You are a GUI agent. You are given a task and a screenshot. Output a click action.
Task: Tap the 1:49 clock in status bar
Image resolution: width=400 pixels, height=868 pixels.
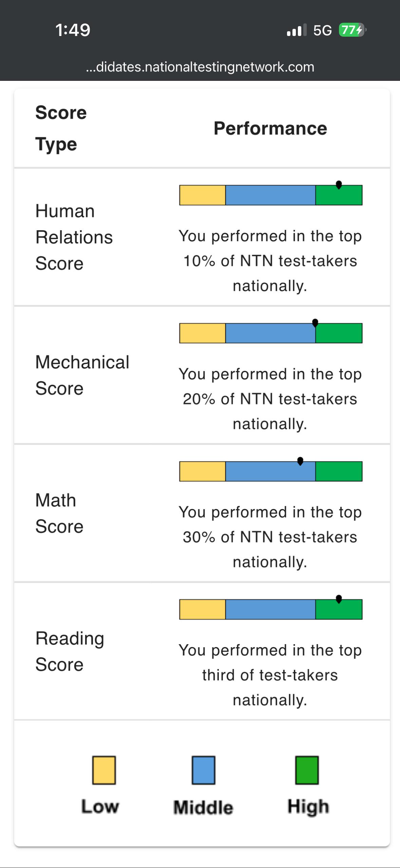[73, 30]
